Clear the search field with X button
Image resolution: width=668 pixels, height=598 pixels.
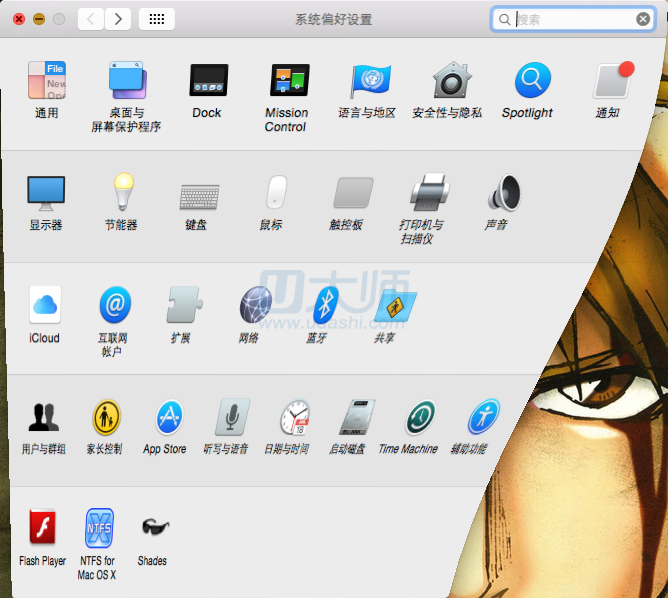643,18
